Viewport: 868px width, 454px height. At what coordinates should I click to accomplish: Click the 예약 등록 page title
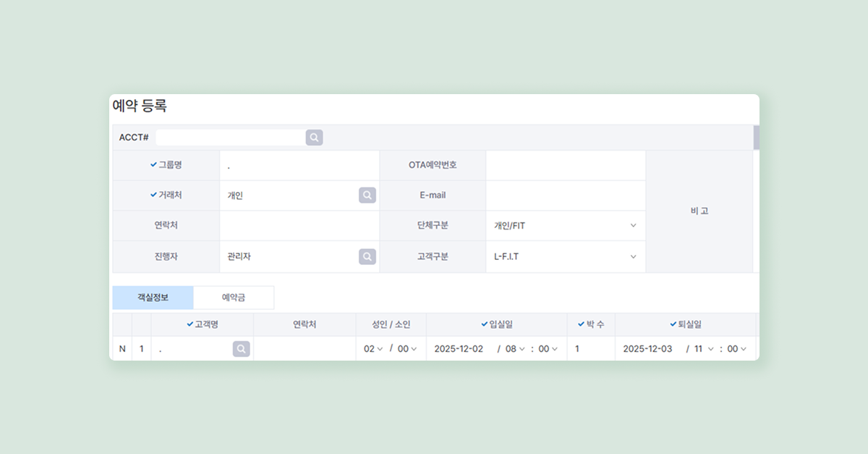click(140, 106)
